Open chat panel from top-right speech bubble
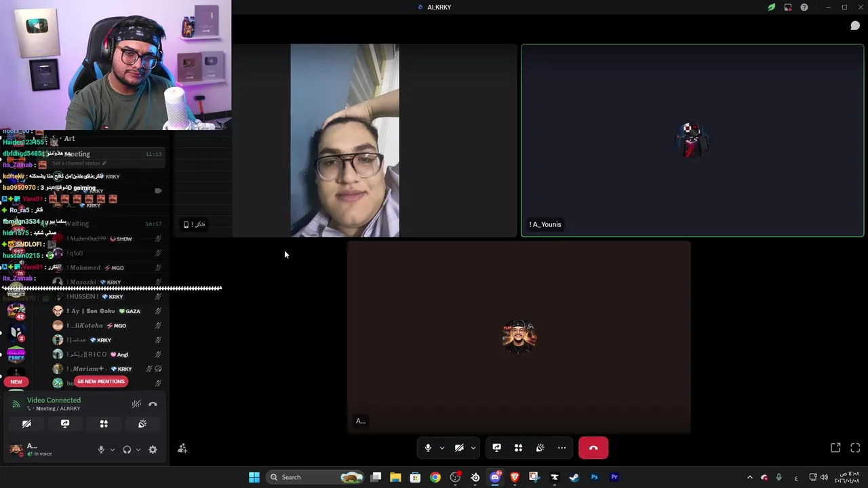 pyautogui.click(x=855, y=26)
